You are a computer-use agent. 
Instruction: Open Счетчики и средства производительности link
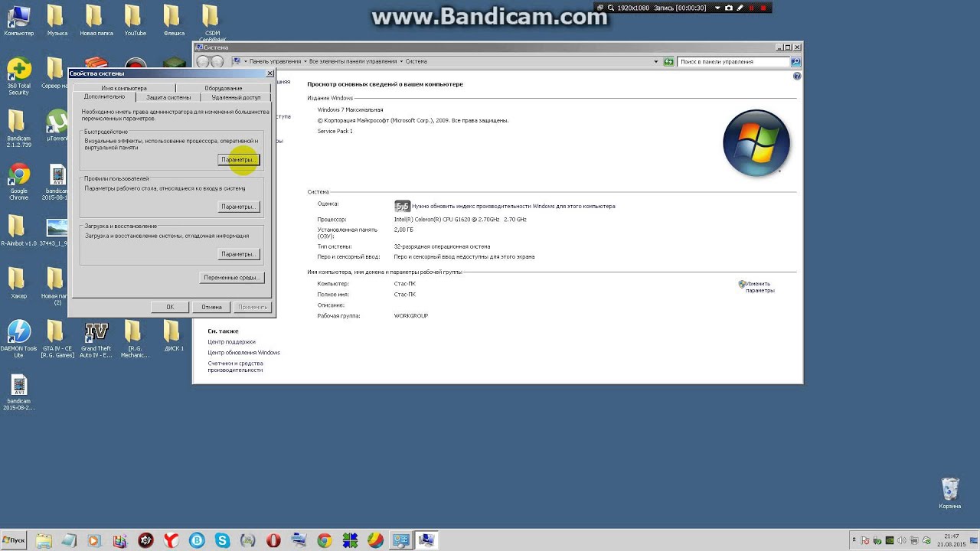click(x=235, y=367)
